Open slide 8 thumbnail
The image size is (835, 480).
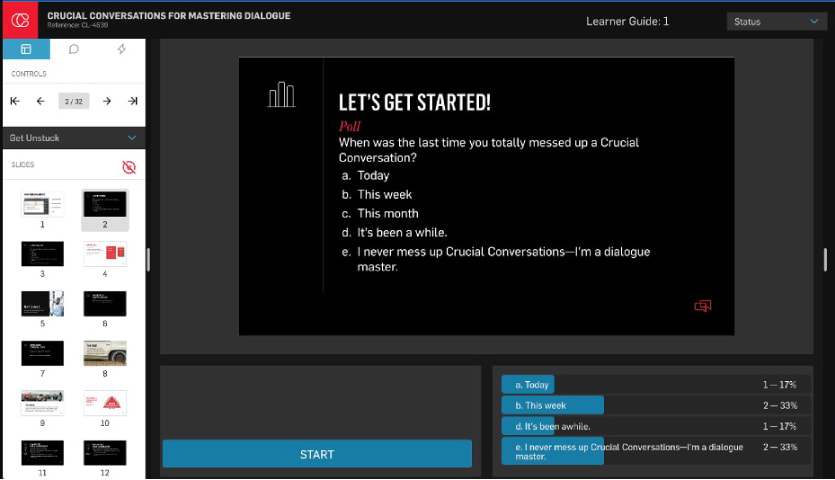pos(105,352)
